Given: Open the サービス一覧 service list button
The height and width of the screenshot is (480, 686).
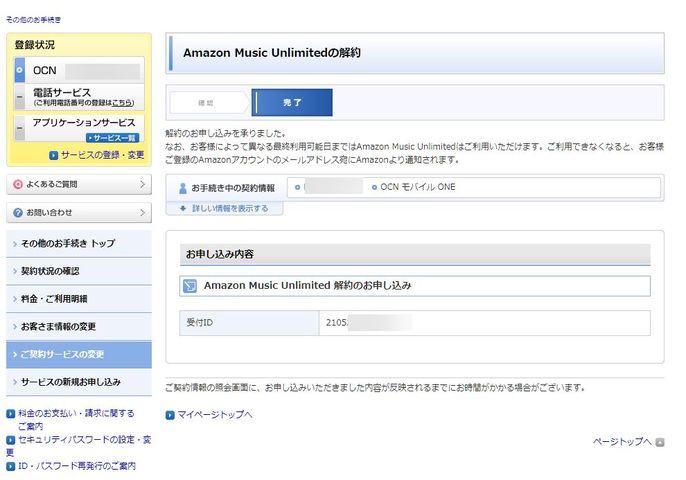Looking at the screenshot, I should tap(110, 137).
